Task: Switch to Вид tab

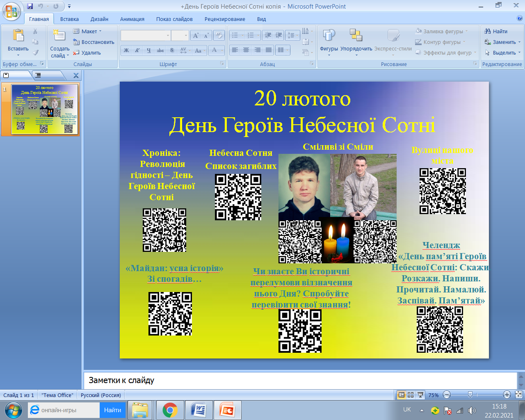Action: (262, 19)
